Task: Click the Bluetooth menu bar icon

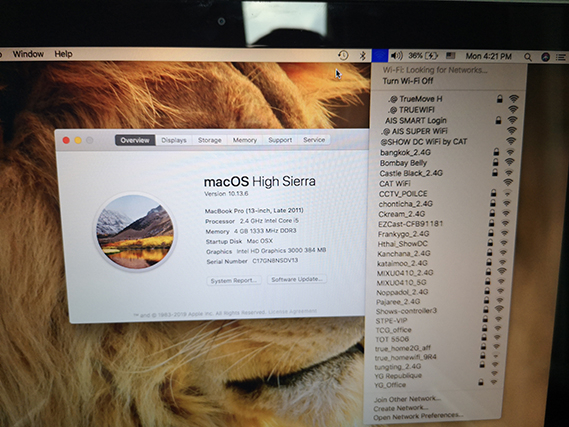Action: [x=362, y=56]
